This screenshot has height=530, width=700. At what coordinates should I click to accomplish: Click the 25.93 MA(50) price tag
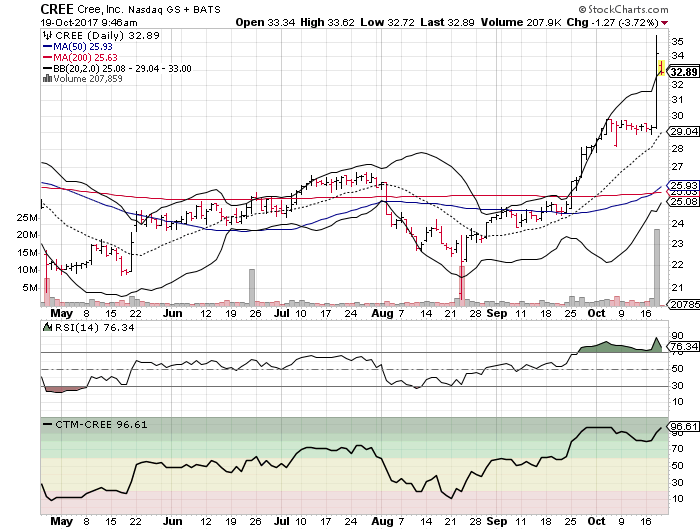[x=683, y=185]
